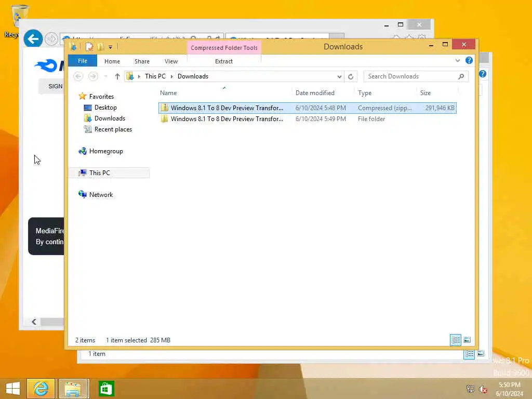Open Downloads in the navigation pane
The height and width of the screenshot is (399, 532).
(x=110, y=118)
